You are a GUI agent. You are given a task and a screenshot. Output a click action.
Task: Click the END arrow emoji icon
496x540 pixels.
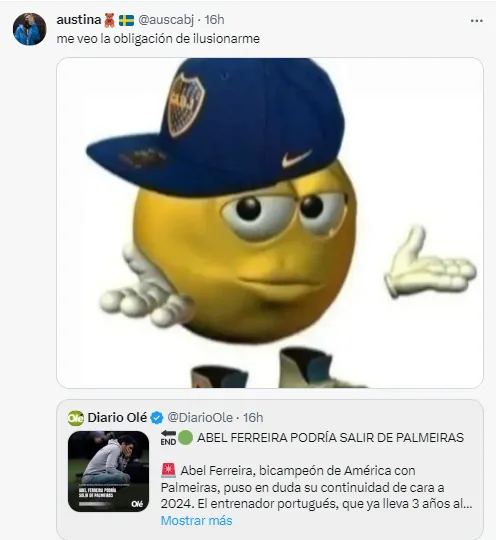(x=168, y=437)
